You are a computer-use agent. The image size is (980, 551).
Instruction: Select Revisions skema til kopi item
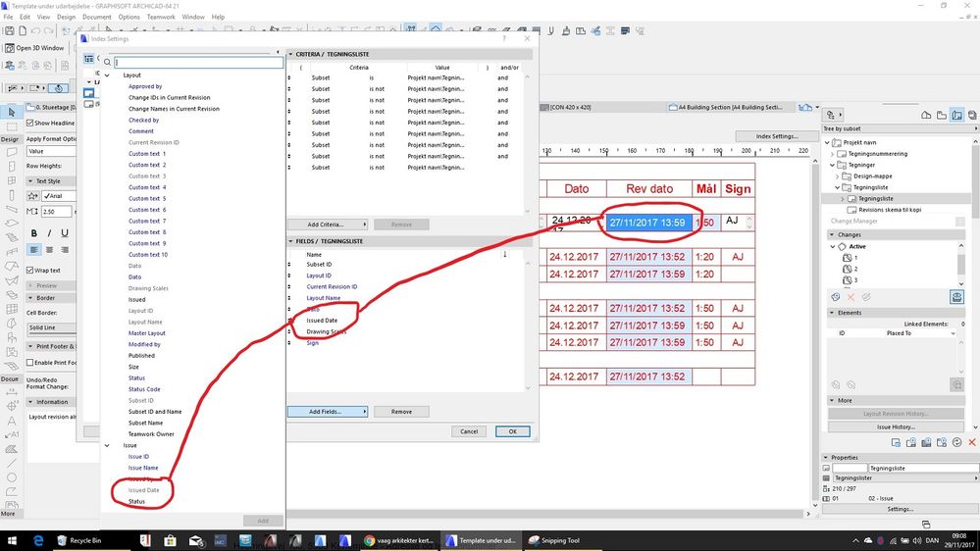pos(890,210)
